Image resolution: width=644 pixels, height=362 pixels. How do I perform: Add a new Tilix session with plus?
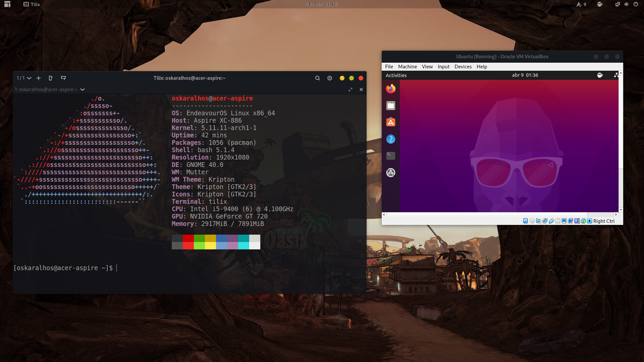click(39, 78)
